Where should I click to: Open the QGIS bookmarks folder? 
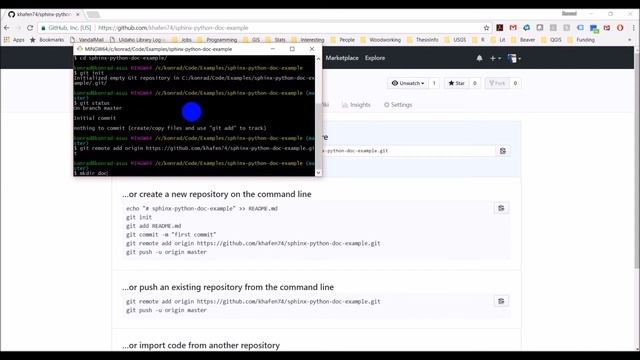551,40
